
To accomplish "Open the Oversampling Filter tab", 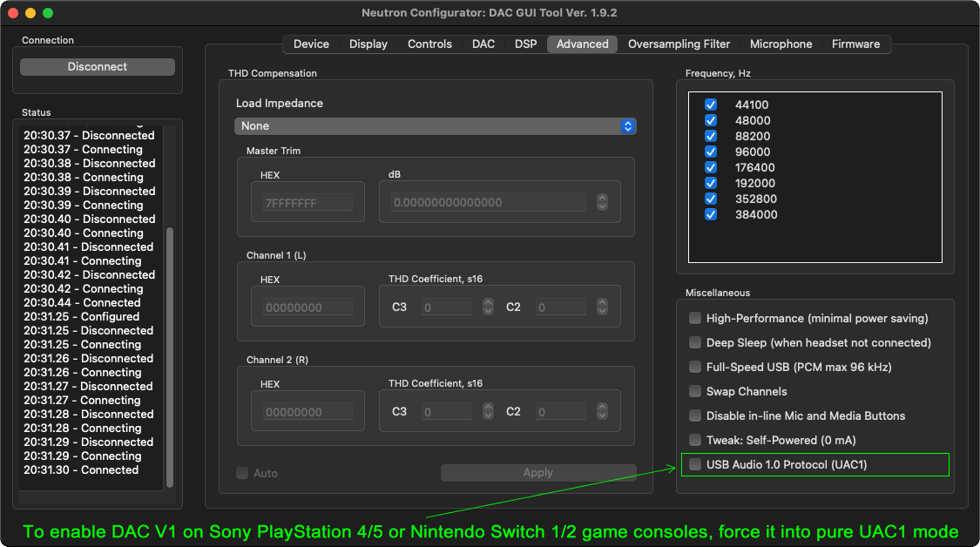I will [679, 44].
